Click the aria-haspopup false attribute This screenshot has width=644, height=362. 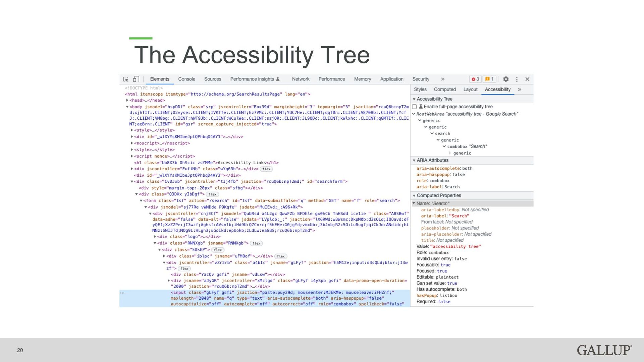[440, 175]
